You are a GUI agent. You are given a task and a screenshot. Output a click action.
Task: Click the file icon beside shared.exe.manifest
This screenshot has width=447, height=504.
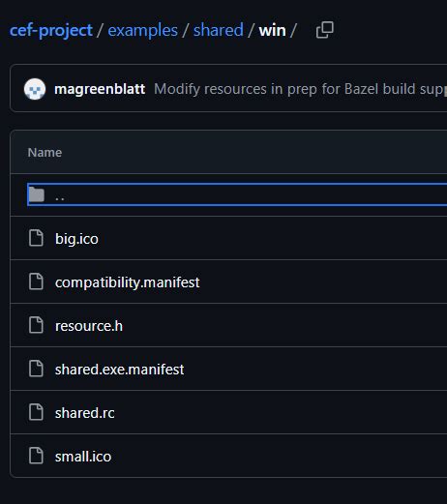(x=36, y=369)
